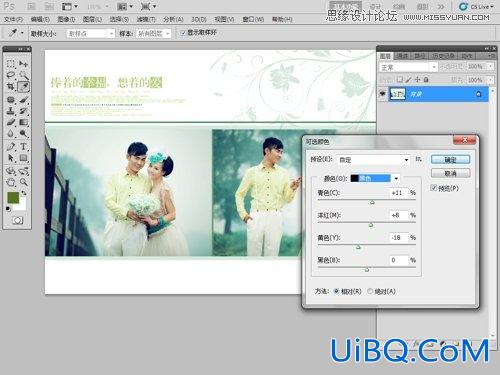
Task: Toggle the 预览 preview checkbox
Action: coord(434,188)
